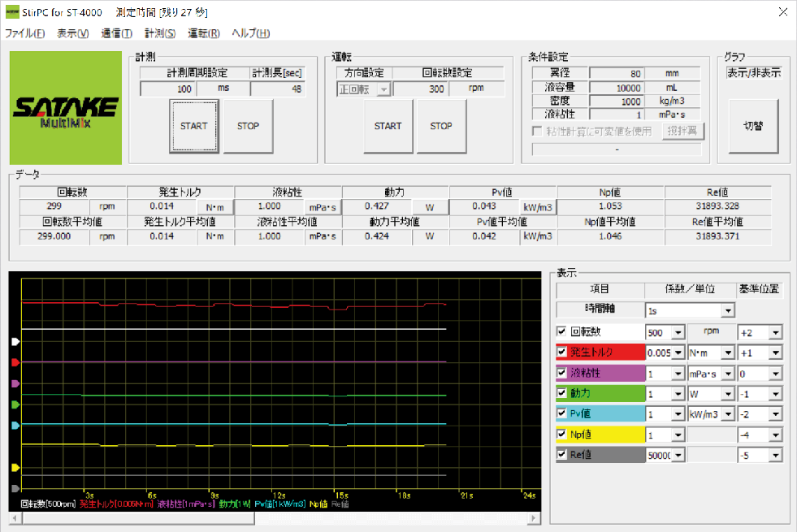Open the 回転数 coefficient dropdown showing 500
797x532 pixels.
[x=678, y=333]
